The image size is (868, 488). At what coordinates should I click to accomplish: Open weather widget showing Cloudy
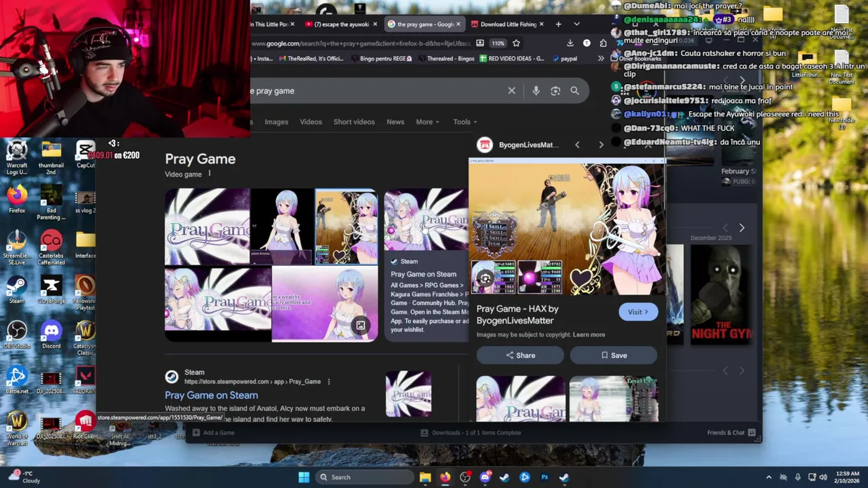point(23,477)
